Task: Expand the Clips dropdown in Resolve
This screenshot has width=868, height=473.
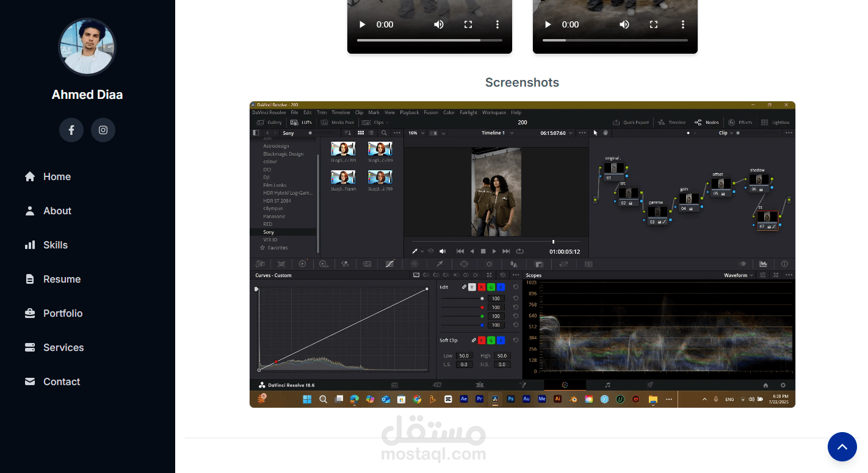Action: coord(376,122)
